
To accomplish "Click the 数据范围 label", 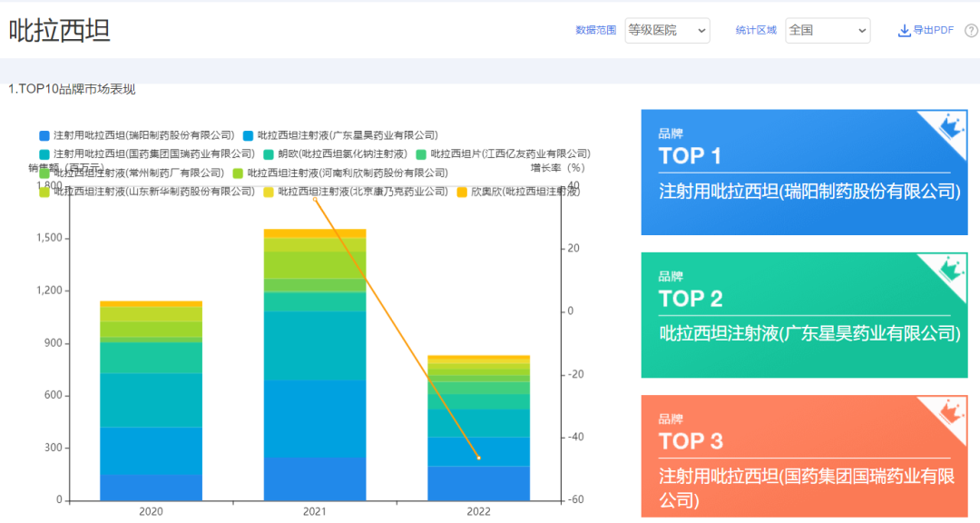I will [595, 30].
